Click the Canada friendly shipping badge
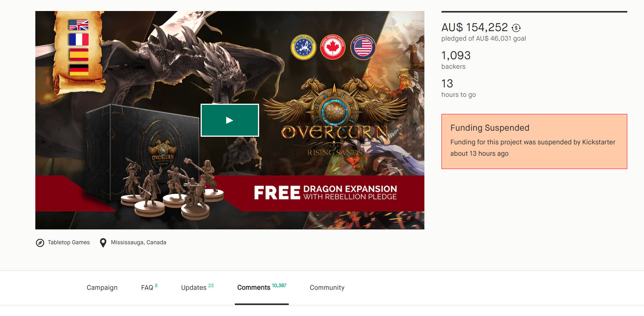The image size is (644, 316). (x=332, y=47)
